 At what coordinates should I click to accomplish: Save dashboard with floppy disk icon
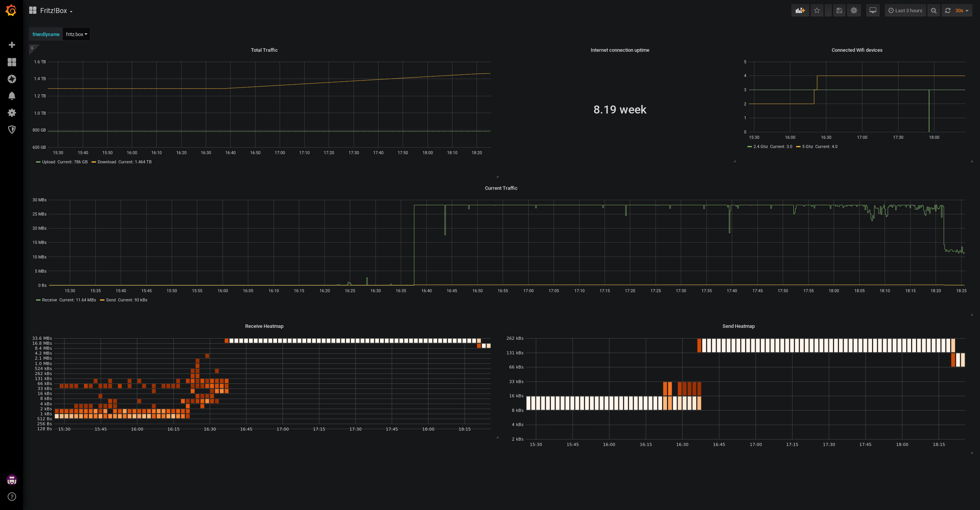(839, 11)
